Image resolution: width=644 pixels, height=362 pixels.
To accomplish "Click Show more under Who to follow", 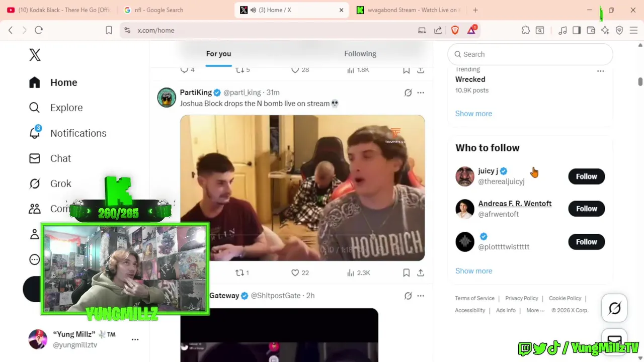I will [x=473, y=271].
